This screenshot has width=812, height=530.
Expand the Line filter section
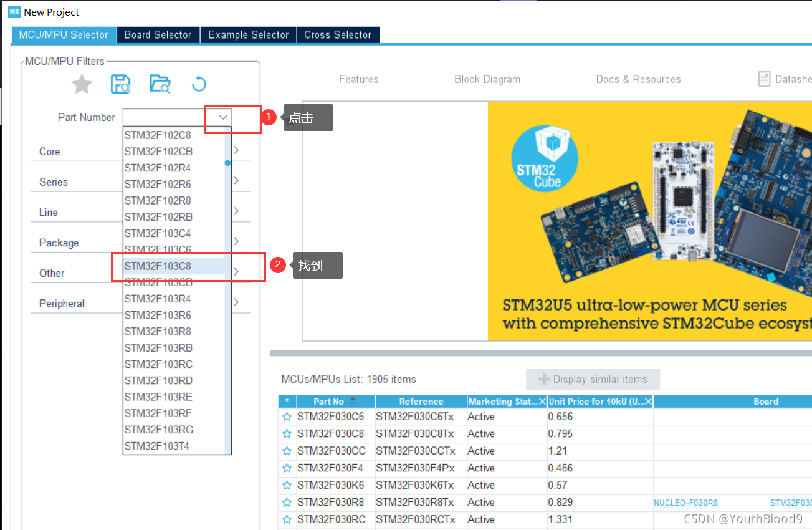pos(236,211)
